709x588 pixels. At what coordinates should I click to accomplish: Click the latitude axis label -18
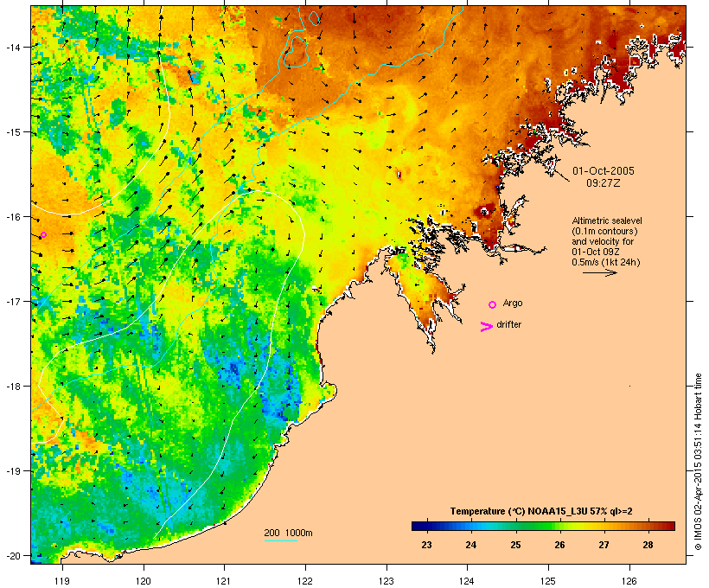coord(13,386)
